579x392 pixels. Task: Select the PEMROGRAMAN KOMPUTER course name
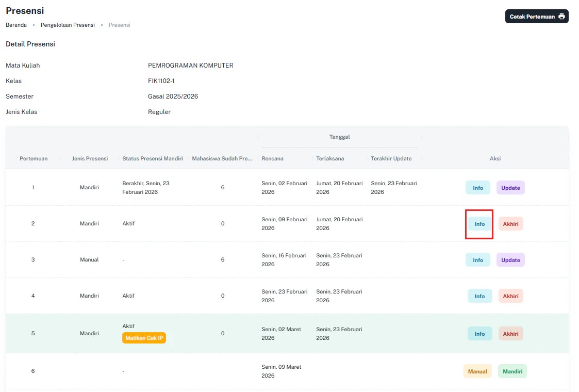point(191,66)
